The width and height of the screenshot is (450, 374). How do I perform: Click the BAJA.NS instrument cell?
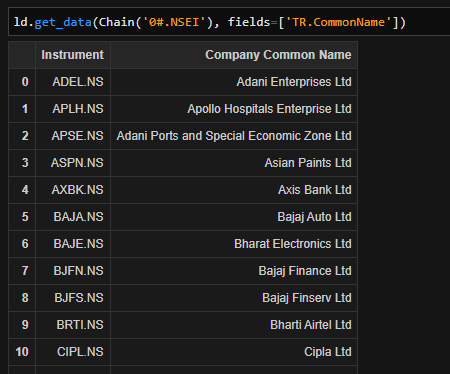coord(73,217)
